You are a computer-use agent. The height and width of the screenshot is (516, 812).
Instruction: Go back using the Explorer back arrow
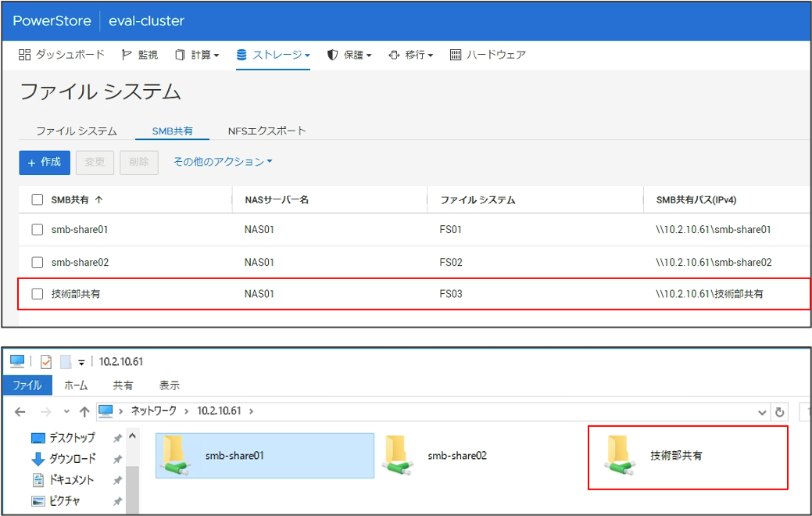20,411
